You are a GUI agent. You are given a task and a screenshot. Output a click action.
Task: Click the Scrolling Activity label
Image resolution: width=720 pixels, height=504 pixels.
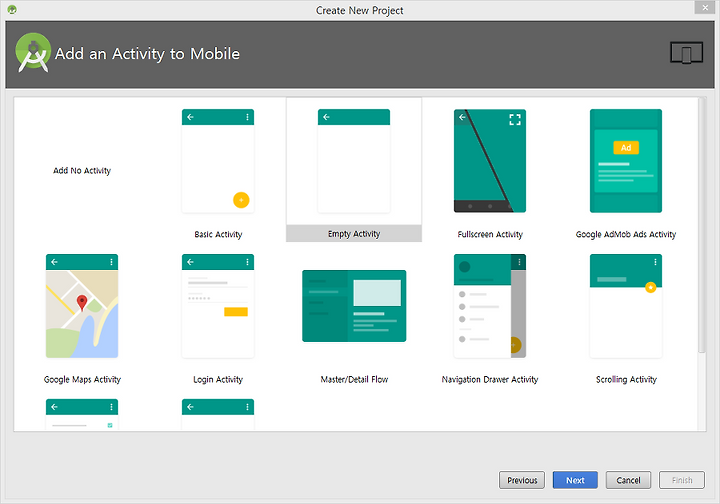pyautogui.click(x=626, y=380)
